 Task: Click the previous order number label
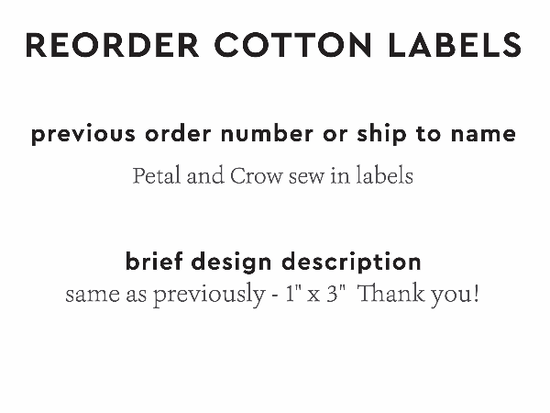(274, 134)
